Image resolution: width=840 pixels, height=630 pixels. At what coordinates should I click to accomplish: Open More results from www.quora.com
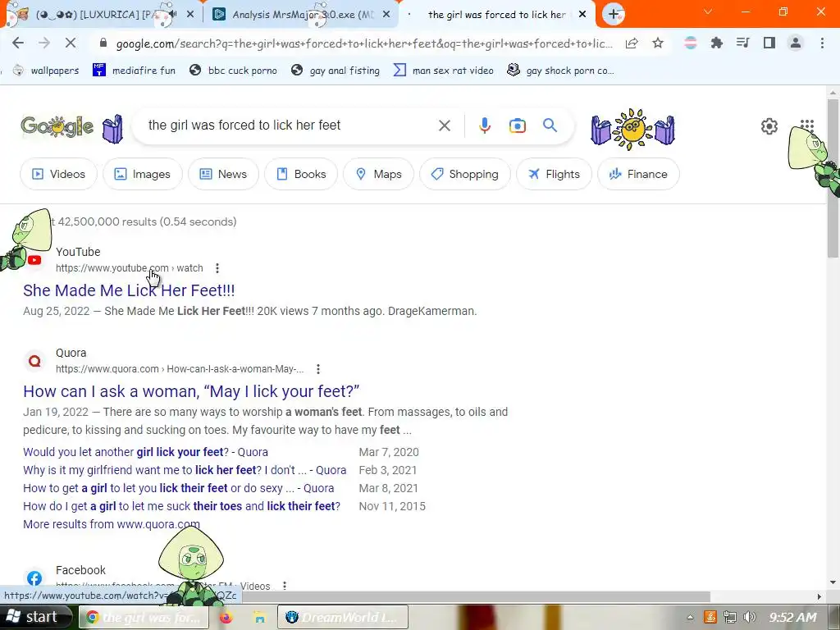pos(112,524)
